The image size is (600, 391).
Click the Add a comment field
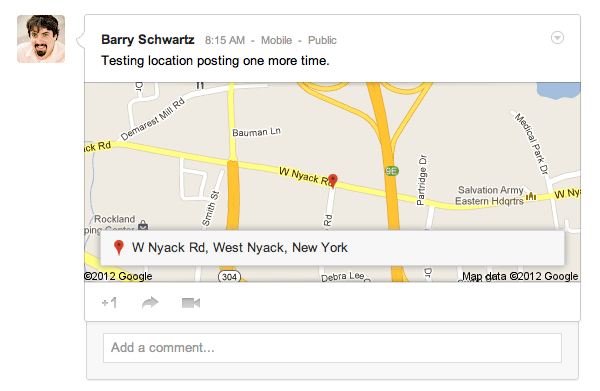pos(332,348)
